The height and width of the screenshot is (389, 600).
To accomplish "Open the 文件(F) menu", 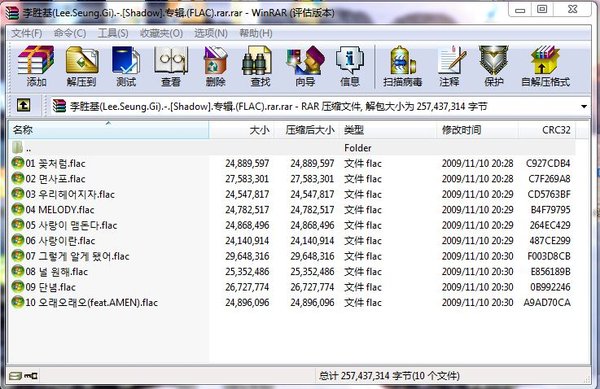I will click(x=26, y=33).
